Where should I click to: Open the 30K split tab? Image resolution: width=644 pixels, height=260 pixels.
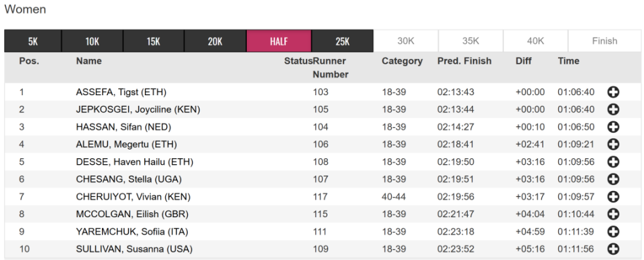point(406,41)
